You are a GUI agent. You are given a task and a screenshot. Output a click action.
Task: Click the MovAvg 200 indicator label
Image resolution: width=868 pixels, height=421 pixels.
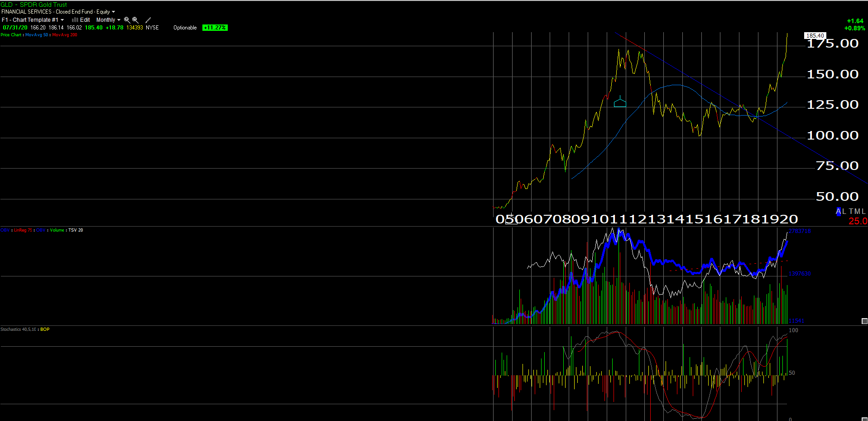tap(65, 35)
